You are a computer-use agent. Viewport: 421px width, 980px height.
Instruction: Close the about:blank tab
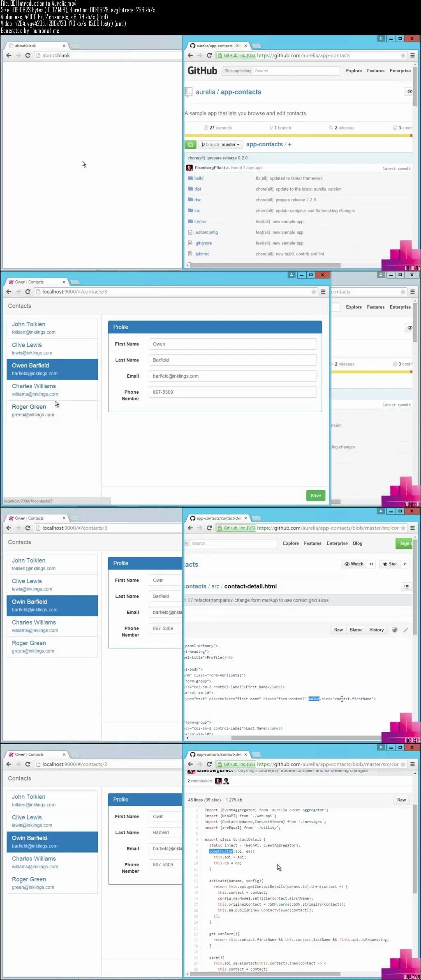coord(64,46)
